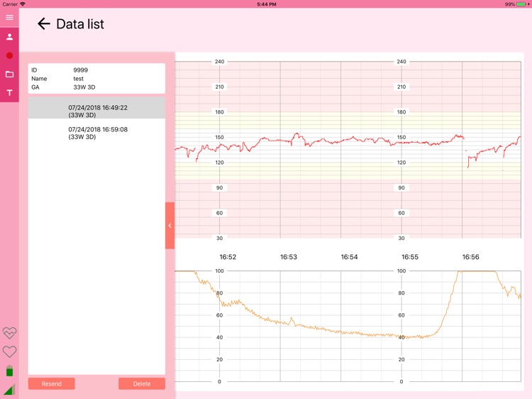Screen dimensions: 532x399
Task: Click the Delete button
Action: pyautogui.click(x=142, y=383)
